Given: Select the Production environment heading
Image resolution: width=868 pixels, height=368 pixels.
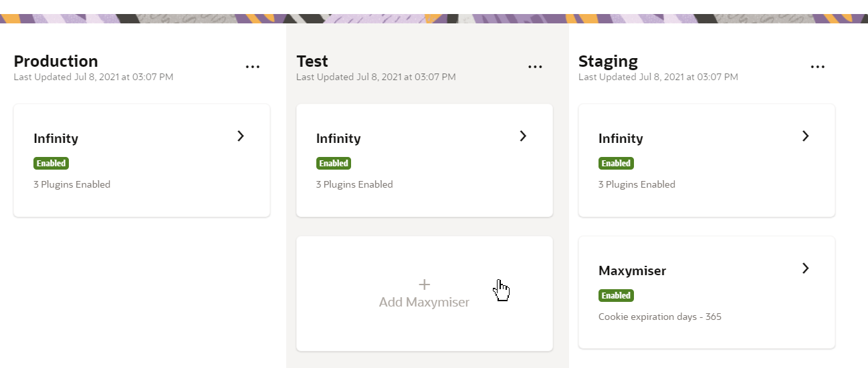Looking at the screenshot, I should click(x=56, y=61).
